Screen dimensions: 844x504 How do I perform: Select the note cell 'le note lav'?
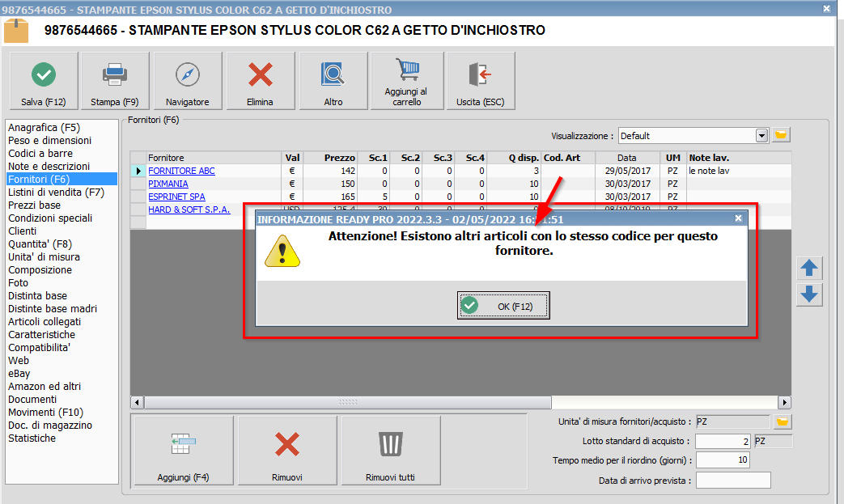tap(739, 171)
